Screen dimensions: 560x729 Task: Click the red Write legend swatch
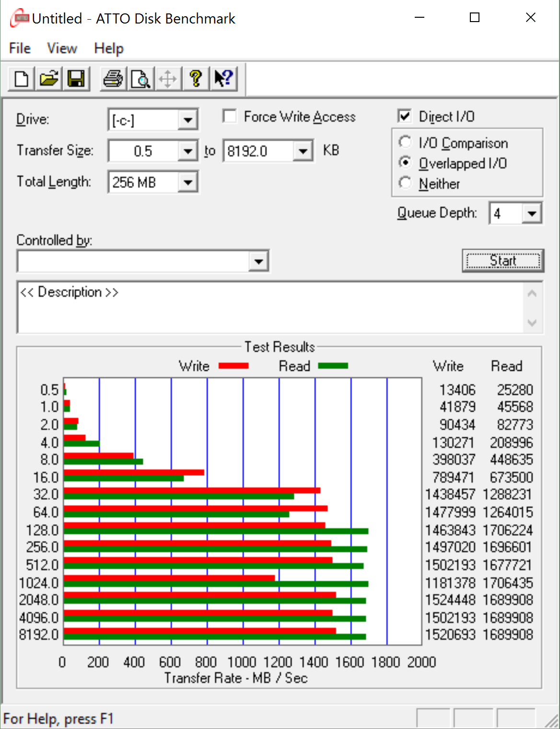[x=233, y=366]
